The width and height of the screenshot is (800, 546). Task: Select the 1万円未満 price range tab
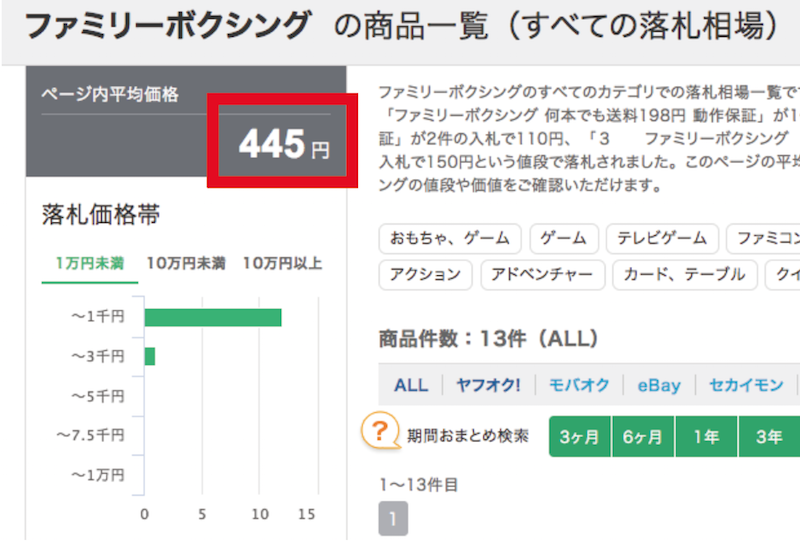(90, 263)
